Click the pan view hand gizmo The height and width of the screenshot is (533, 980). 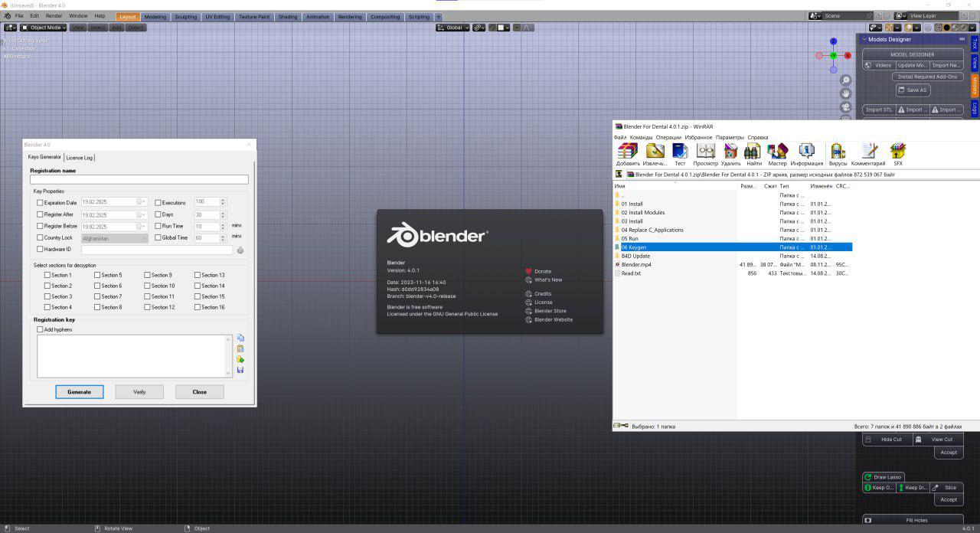846,93
